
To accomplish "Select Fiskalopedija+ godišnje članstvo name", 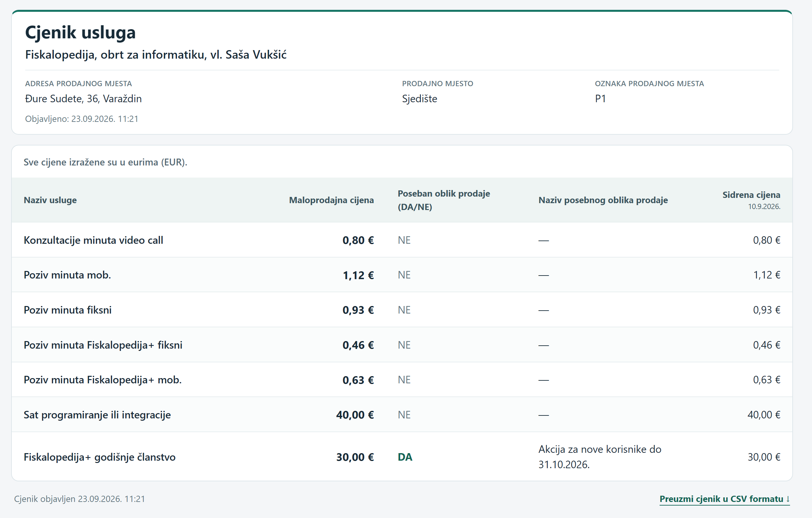I will coord(99,457).
